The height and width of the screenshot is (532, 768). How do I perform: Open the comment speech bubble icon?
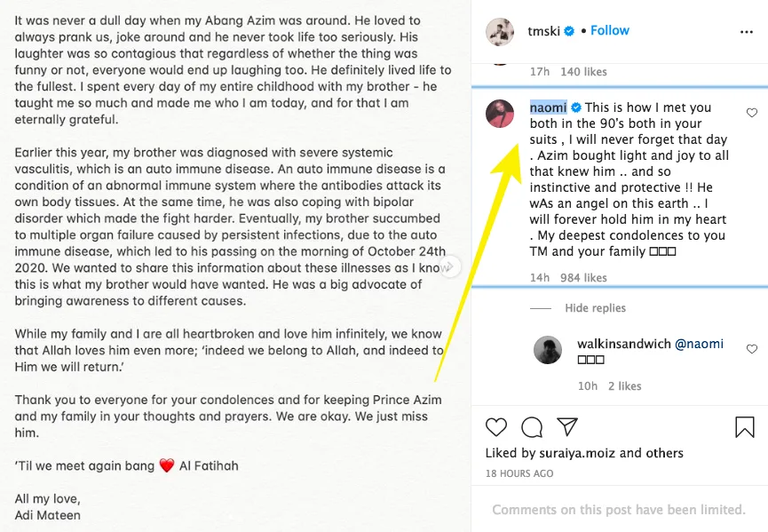[532, 427]
